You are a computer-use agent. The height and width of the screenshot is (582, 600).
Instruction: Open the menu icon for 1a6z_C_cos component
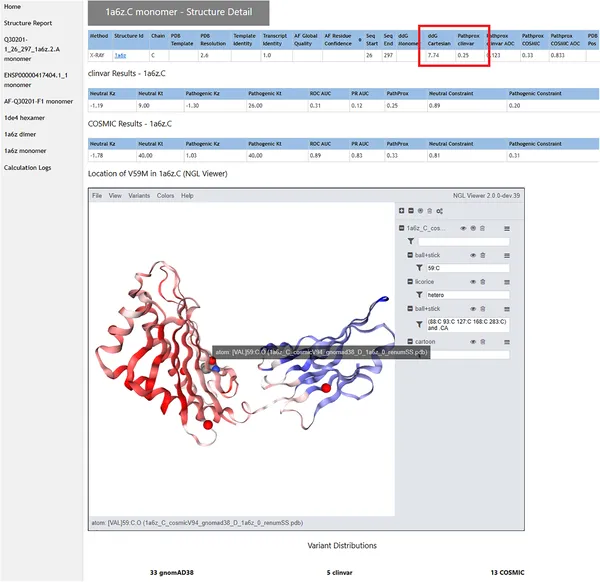[x=507, y=228]
